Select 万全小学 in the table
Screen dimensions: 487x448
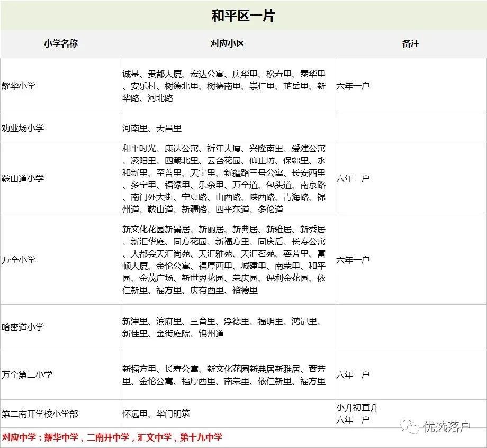coord(20,260)
